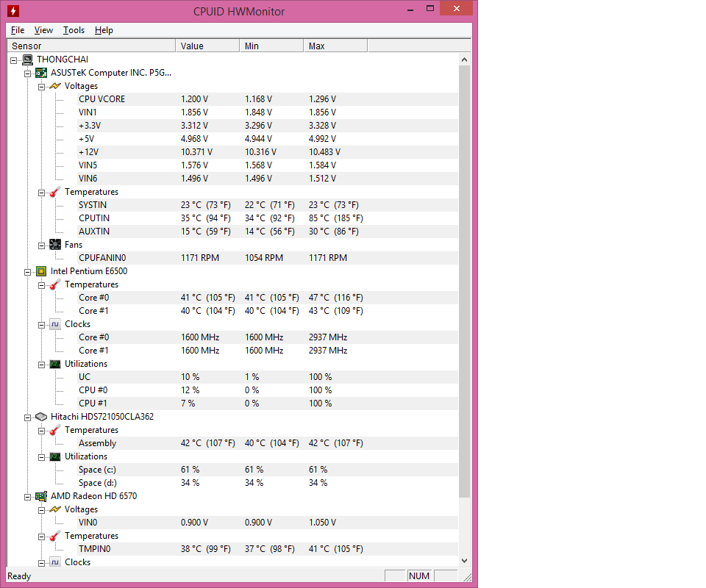706x588 pixels.
Task: Select the +3.3V voltage row
Action: coord(268,126)
